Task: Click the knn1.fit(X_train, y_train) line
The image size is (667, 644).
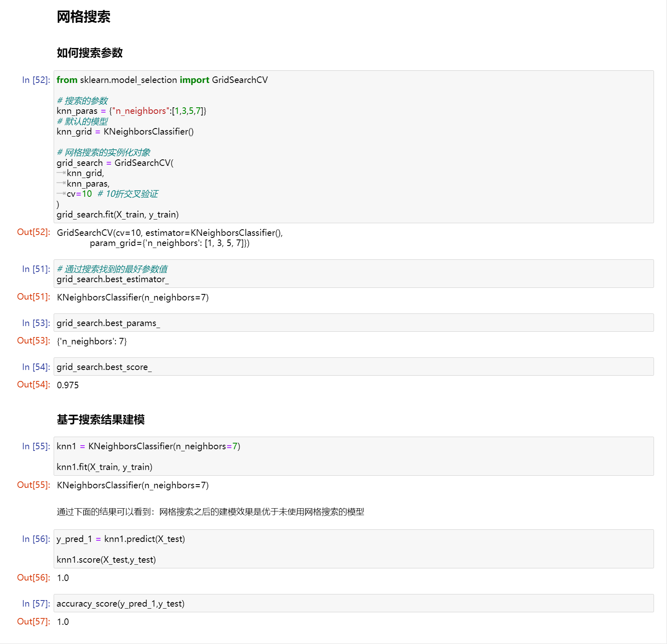Action: pyautogui.click(x=104, y=467)
